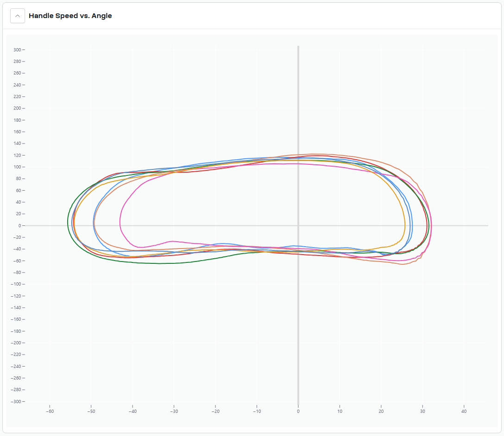Click the -100 label on the y-axis
The height and width of the screenshot is (436, 504).
[16, 284]
